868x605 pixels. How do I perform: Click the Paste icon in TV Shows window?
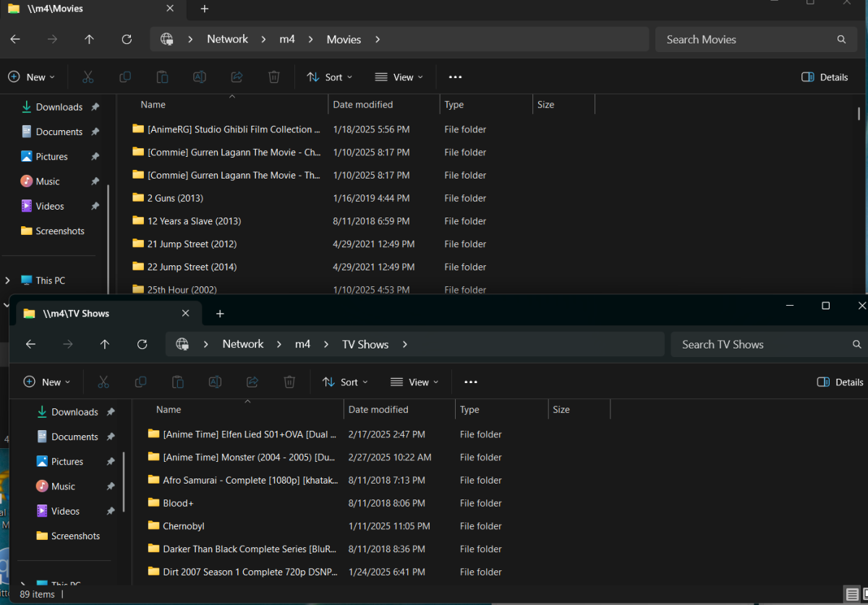click(177, 382)
